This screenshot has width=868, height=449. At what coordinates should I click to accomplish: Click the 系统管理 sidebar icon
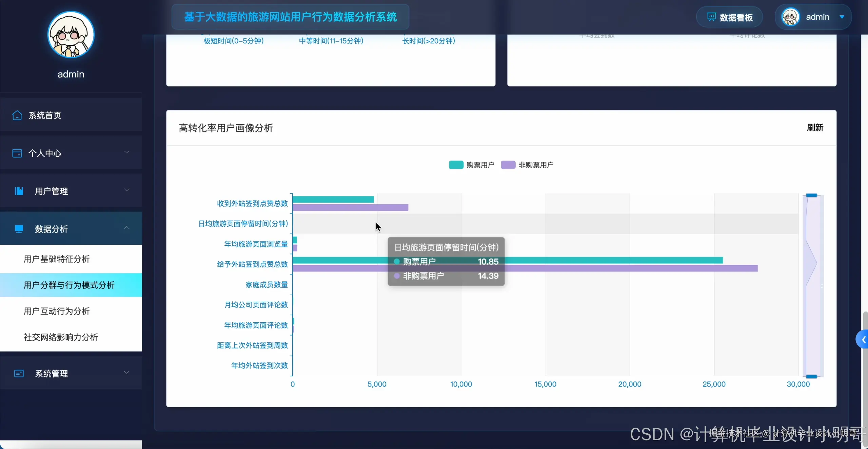click(19, 374)
